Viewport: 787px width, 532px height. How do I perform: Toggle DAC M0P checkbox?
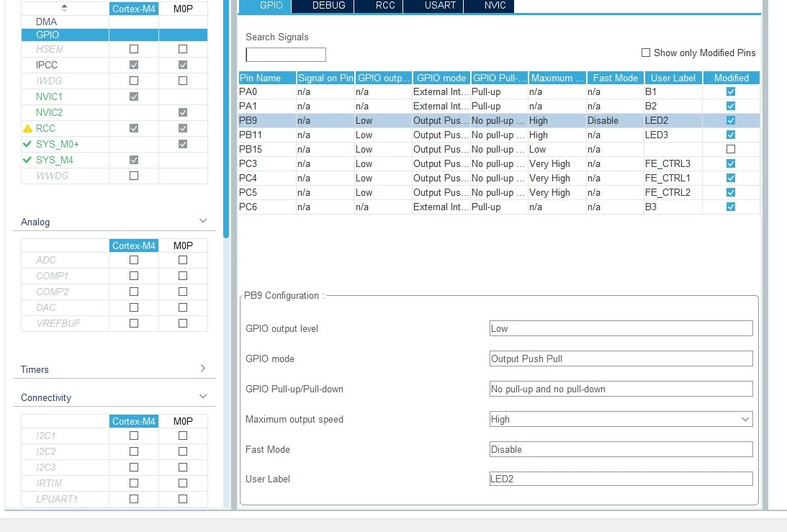183,307
